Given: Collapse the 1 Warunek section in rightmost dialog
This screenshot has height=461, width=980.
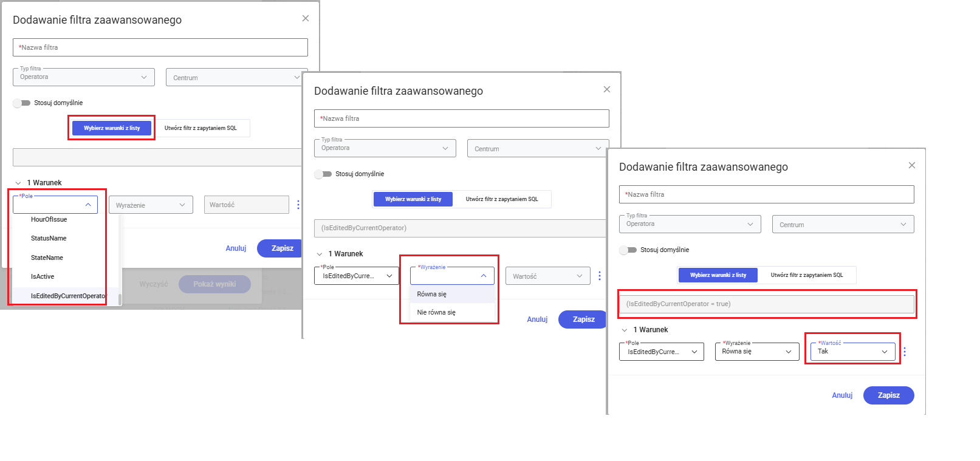Looking at the screenshot, I should (625, 330).
